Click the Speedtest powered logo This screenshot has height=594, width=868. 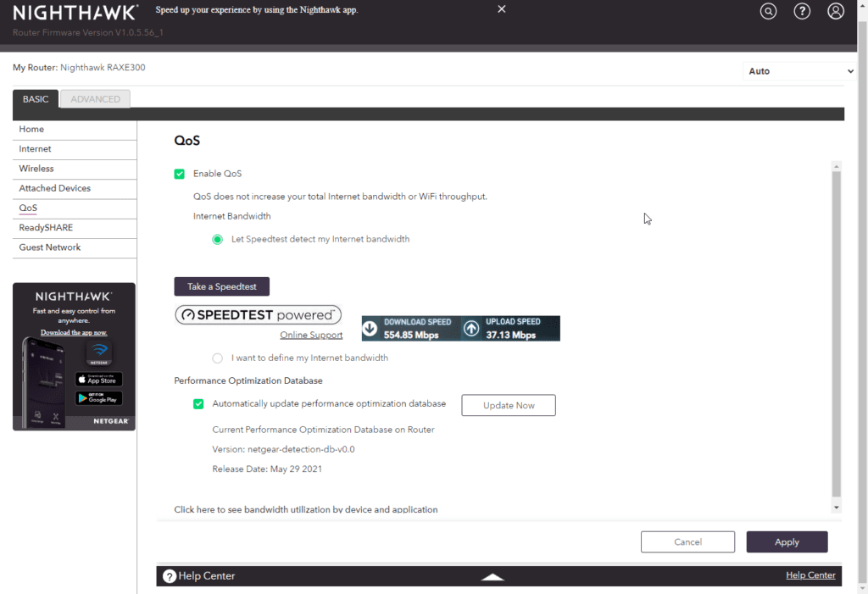[258, 315]
